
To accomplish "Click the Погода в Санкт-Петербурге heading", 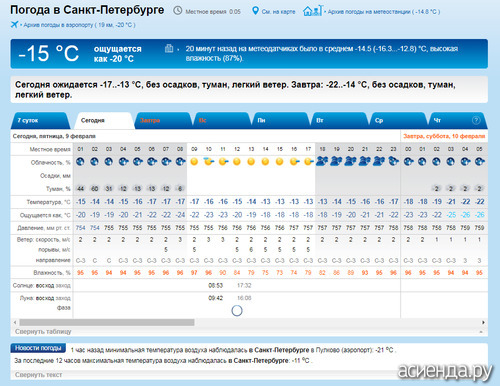I will 87,10.
